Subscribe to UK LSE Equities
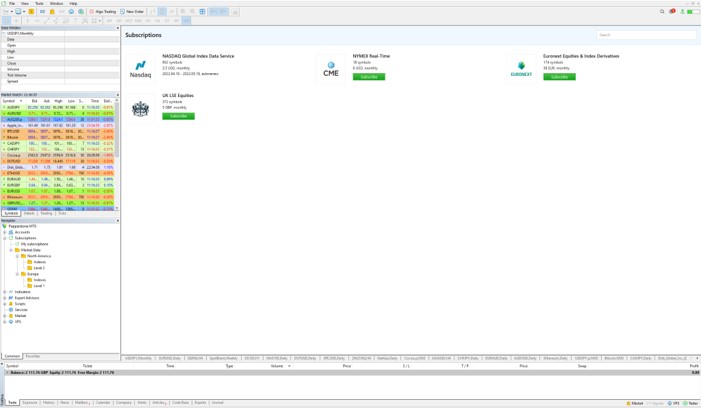This screenshot has width=701, height=408. 178,116
